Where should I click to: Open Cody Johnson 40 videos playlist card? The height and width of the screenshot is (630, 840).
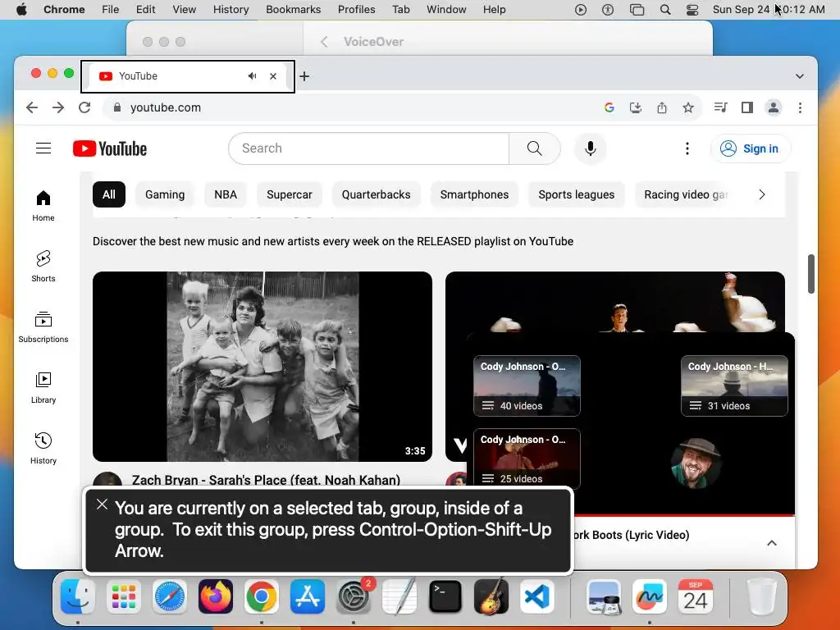(527, 386)
